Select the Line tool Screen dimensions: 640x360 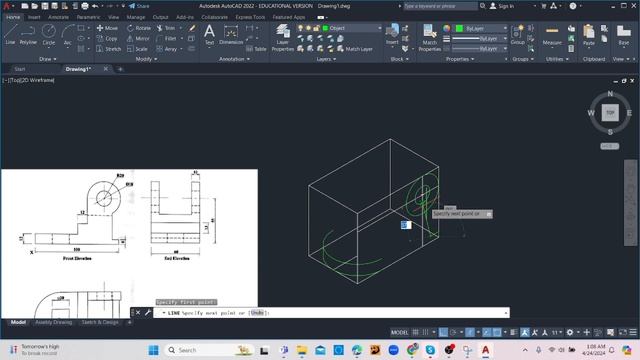[x=10, y=34]
